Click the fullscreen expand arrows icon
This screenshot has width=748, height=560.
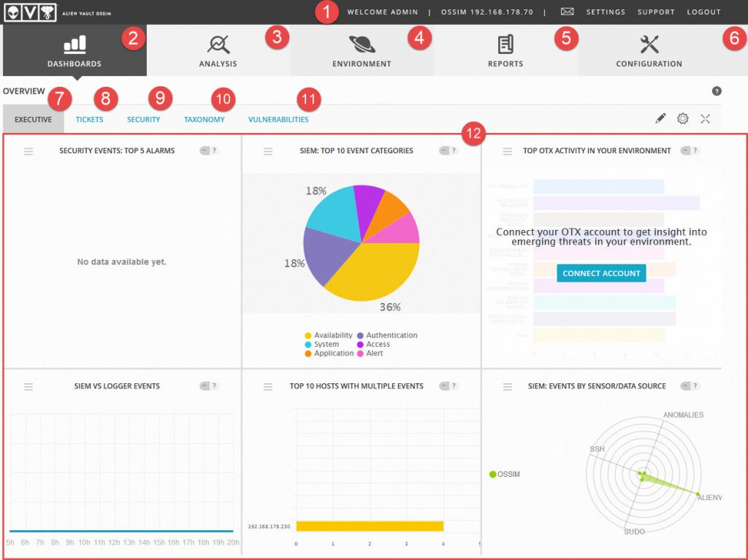click(x=705, y=118)
